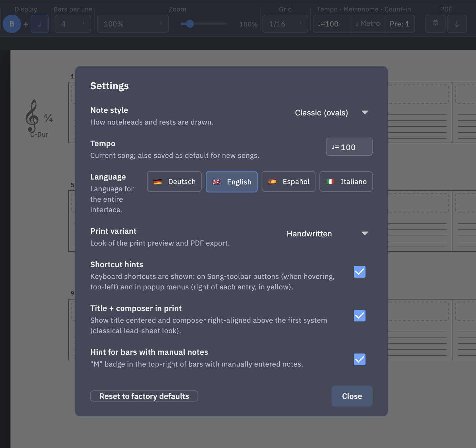Choose Italiano as interface language
The image size is (476, 448).
click(346, 181)
